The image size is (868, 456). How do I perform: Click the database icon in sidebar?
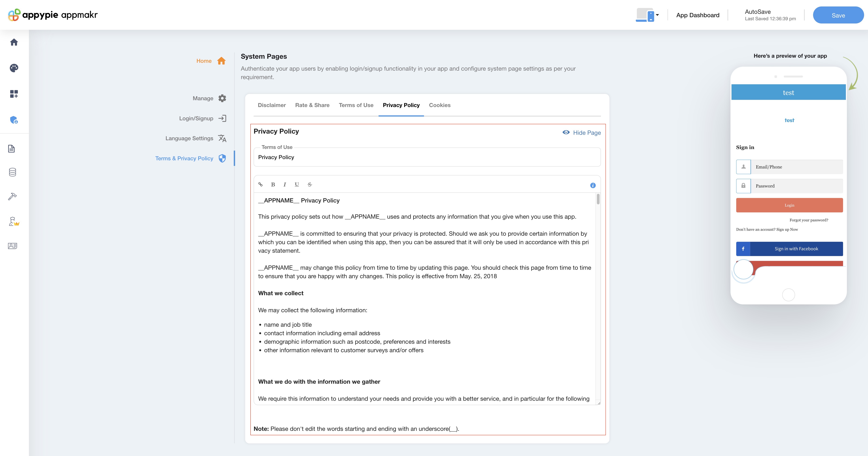click(12, 172)
